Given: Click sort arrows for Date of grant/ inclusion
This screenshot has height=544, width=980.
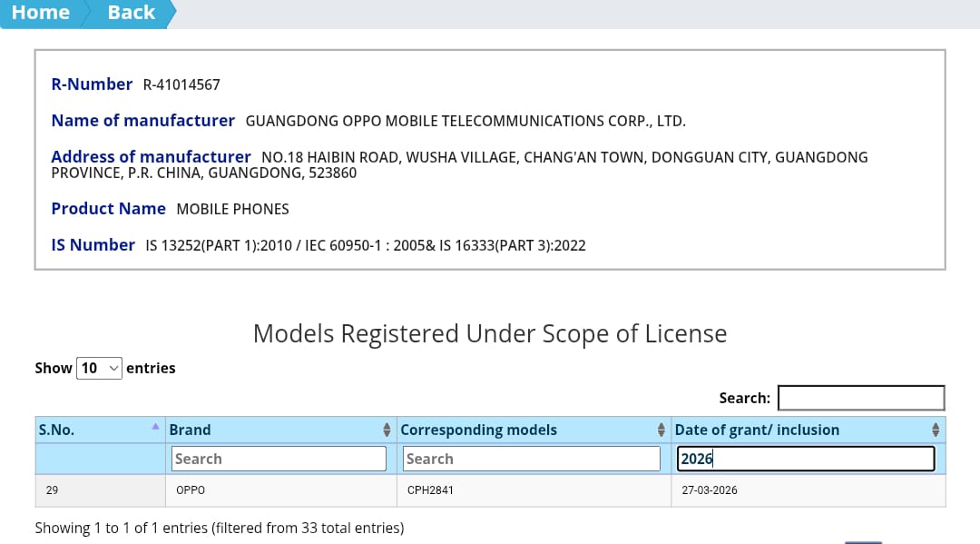Looking at the screenshot, I should (936, 430).
